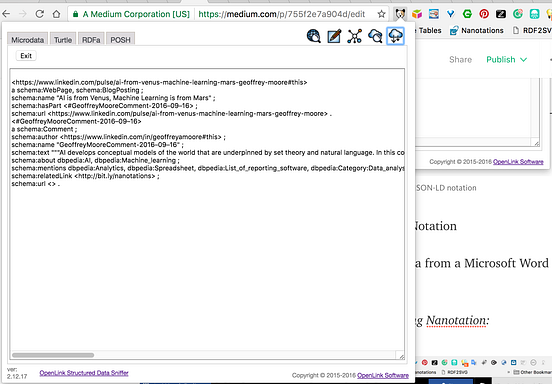Screen dimensions: 552x384
Task: Click the browser forward arrow
Action: click(x=23, y=14)
